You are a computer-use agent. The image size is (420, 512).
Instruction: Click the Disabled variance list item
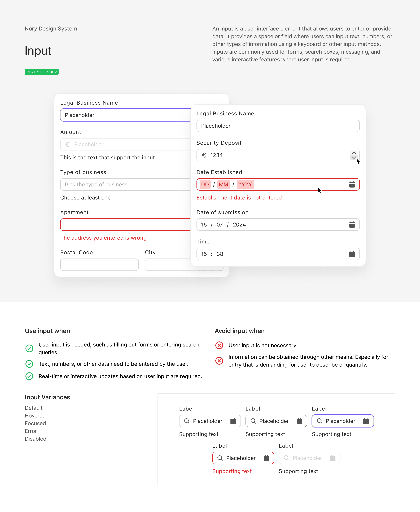pos(36,439)
